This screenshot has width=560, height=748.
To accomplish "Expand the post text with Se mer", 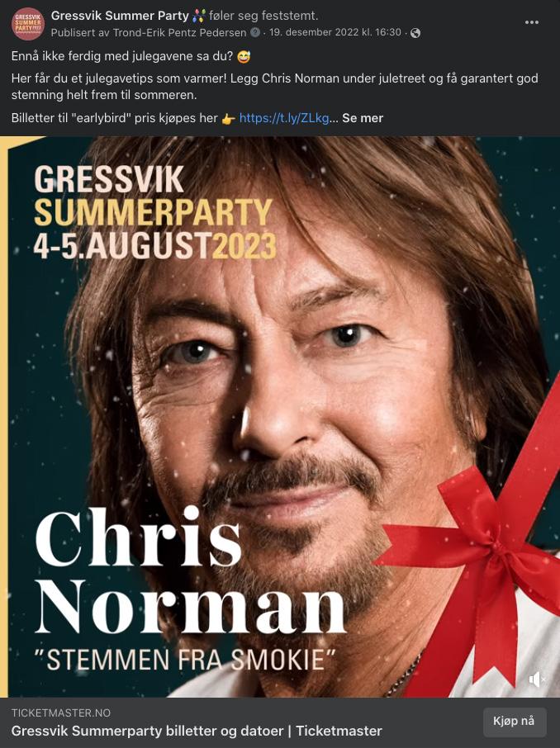I will tap(363, 118).
